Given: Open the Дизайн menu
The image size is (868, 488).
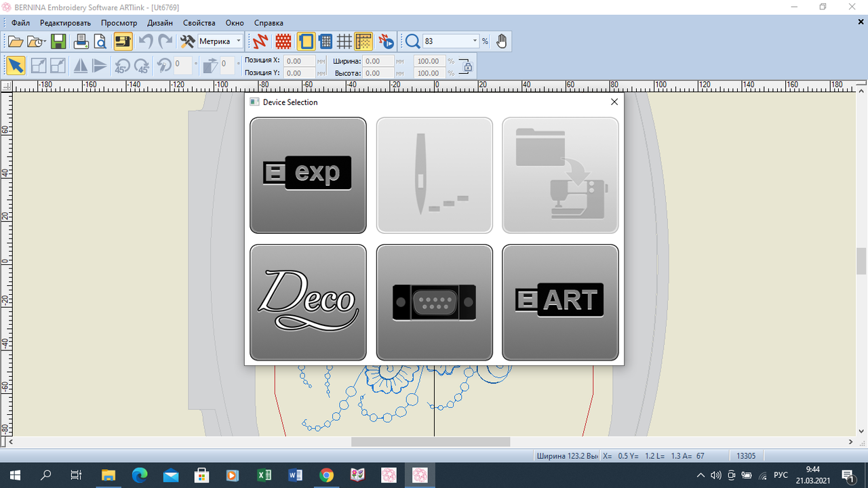Looking at the screenshot, I should (160, 23).
